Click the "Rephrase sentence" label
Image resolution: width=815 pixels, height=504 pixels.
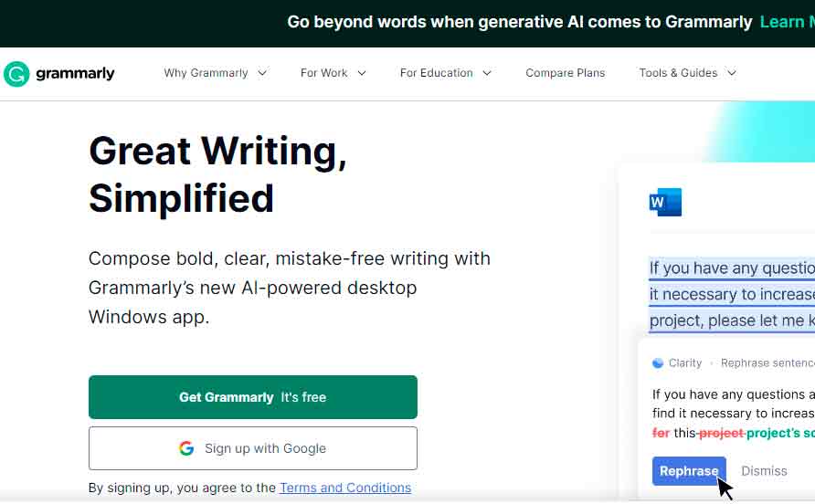point(766,363)
